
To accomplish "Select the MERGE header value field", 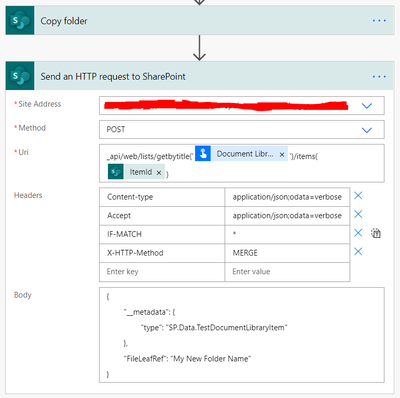I will tap(287, 253).
